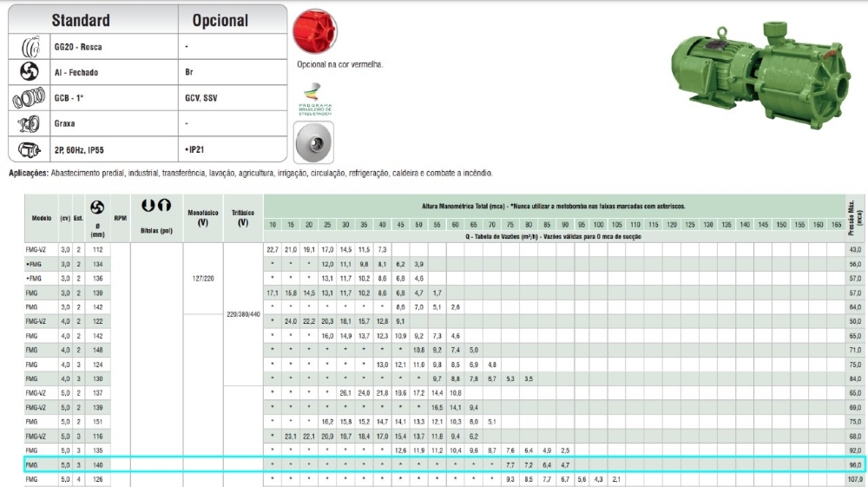Select the Opcional column header
This screenshot has height=487, width=868.
click(x=220, y=20)
